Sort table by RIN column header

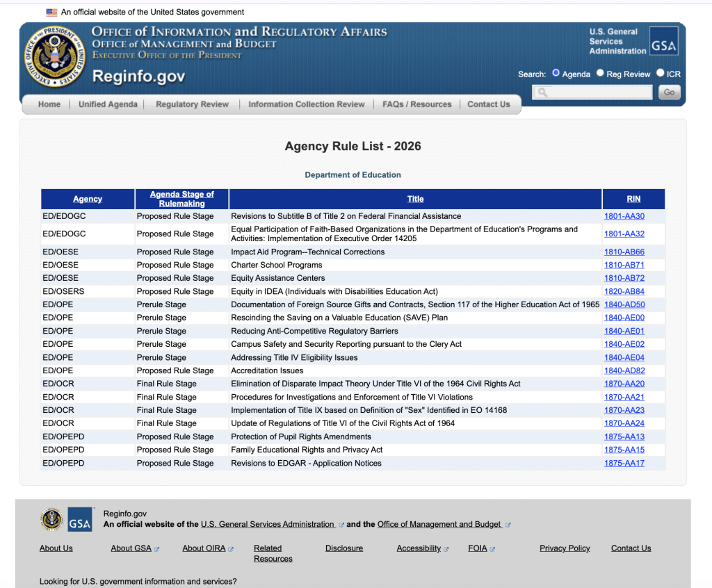tap(633, 199)
